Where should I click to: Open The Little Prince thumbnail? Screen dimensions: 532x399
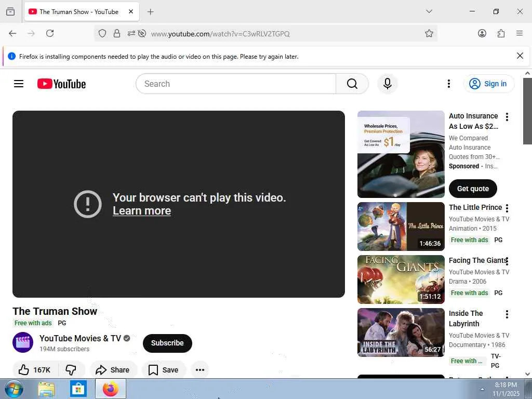coord(401,227)
